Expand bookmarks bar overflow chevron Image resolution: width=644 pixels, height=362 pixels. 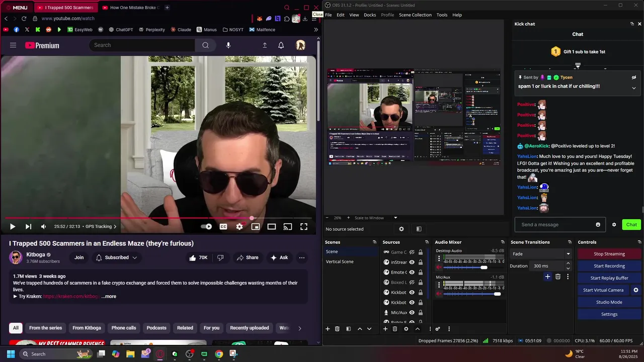pos(315,30)
